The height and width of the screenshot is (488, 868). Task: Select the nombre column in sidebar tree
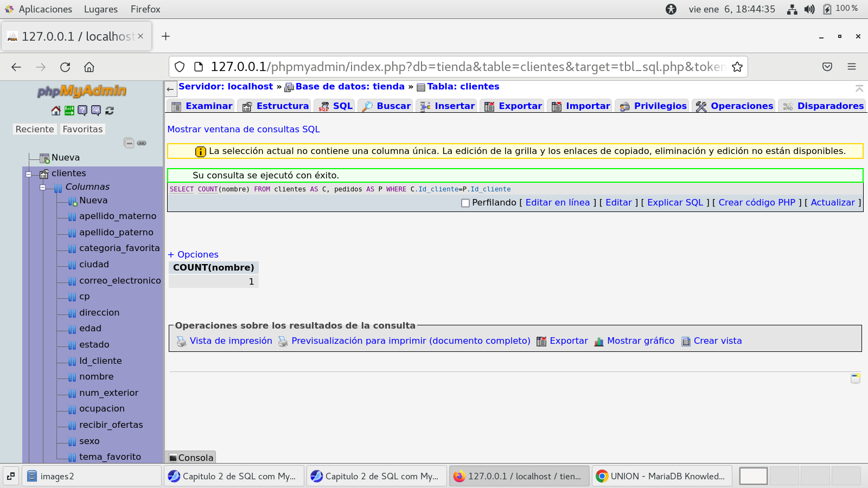[97, 377]
